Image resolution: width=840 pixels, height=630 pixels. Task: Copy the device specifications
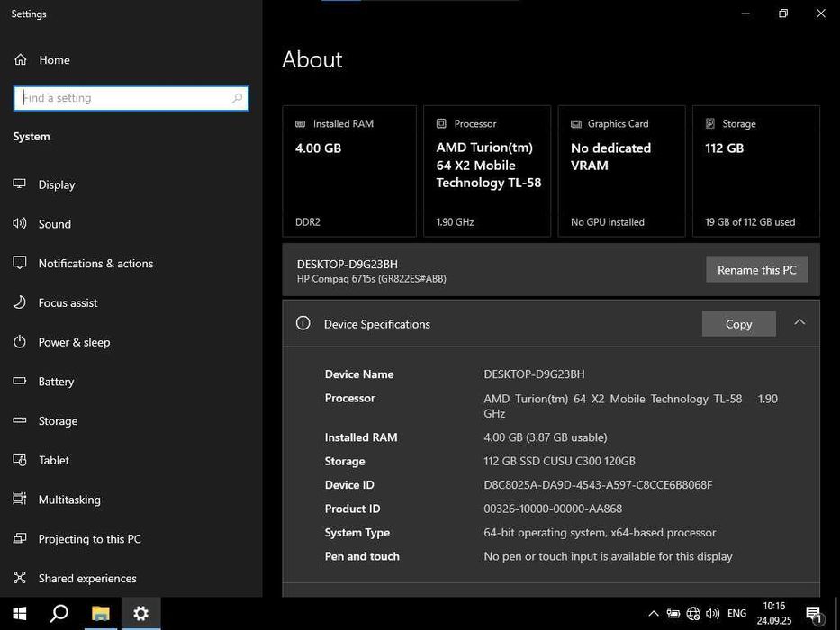pyautogui.click(x=739, y=324)
